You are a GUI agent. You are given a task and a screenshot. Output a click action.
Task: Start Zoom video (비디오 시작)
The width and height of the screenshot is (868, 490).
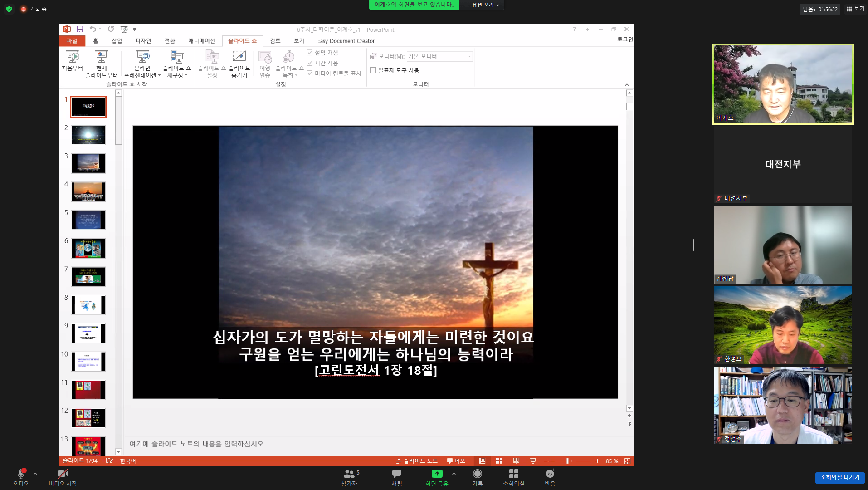pos(63,478)
